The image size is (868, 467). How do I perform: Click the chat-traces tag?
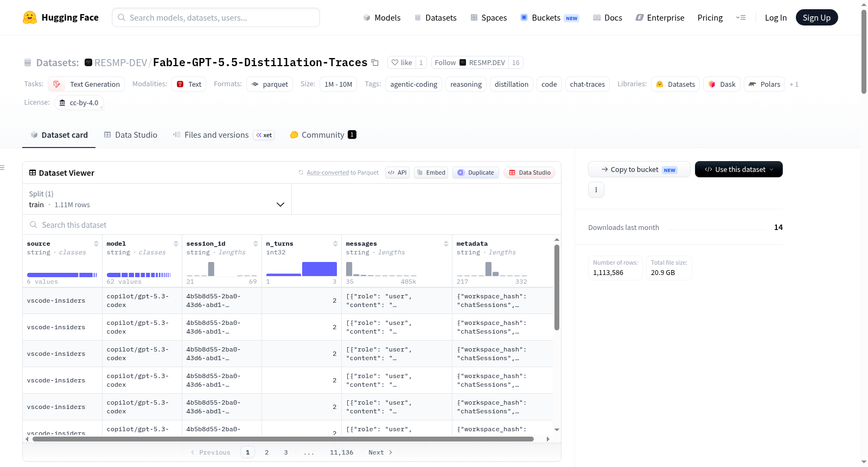(x=587, y=84)
